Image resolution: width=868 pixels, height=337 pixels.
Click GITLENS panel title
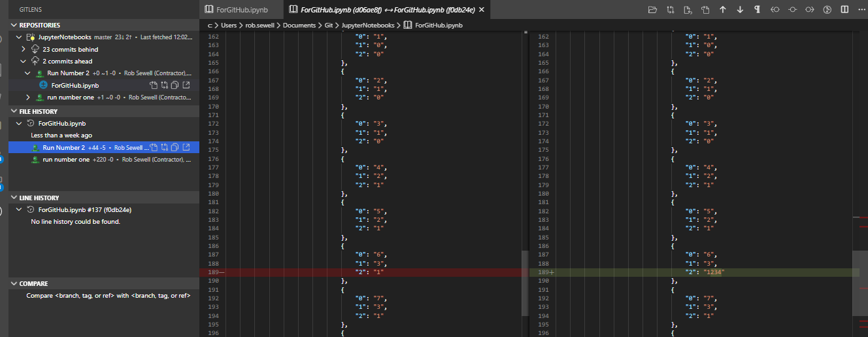(31, 9)
